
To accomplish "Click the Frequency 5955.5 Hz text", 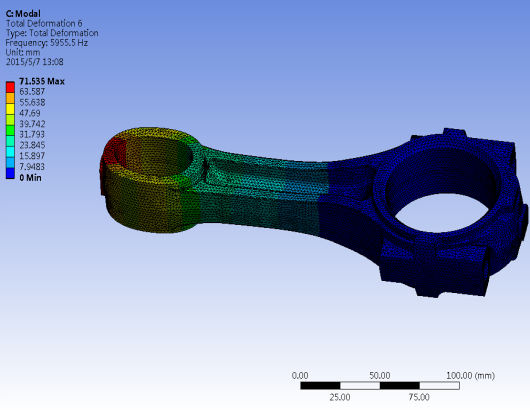I will coord(47,43).
